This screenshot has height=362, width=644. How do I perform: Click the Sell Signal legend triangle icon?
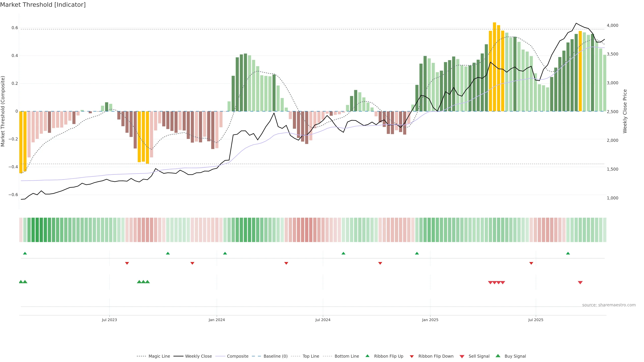point(462,356)
